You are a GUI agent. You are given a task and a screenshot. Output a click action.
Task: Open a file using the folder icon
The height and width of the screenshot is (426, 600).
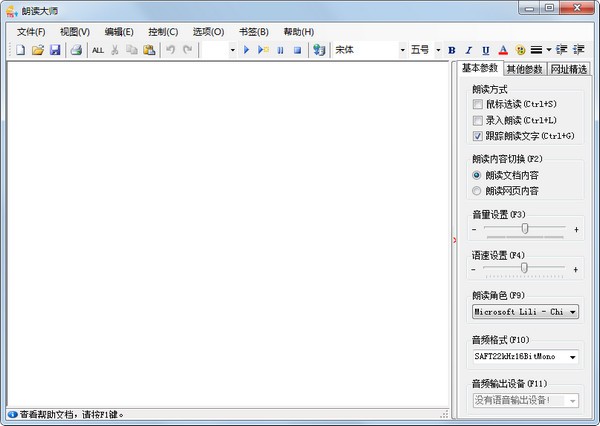[x=38, y=50]
